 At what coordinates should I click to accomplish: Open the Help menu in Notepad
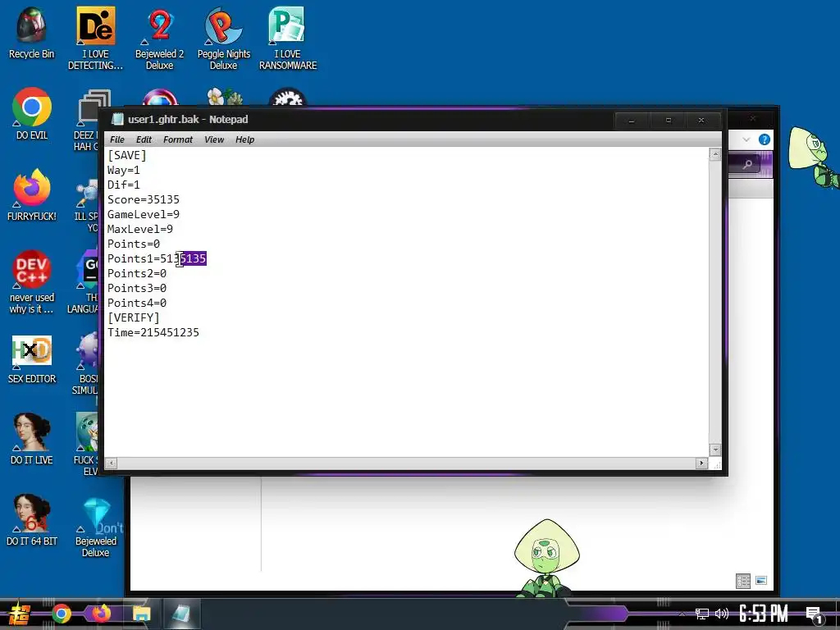tap(244, 139)
